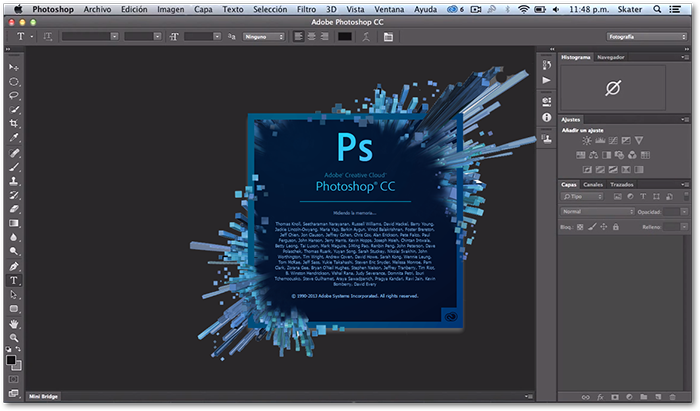
Task: Switch to the Navegador tab
Action: [611, 57]
